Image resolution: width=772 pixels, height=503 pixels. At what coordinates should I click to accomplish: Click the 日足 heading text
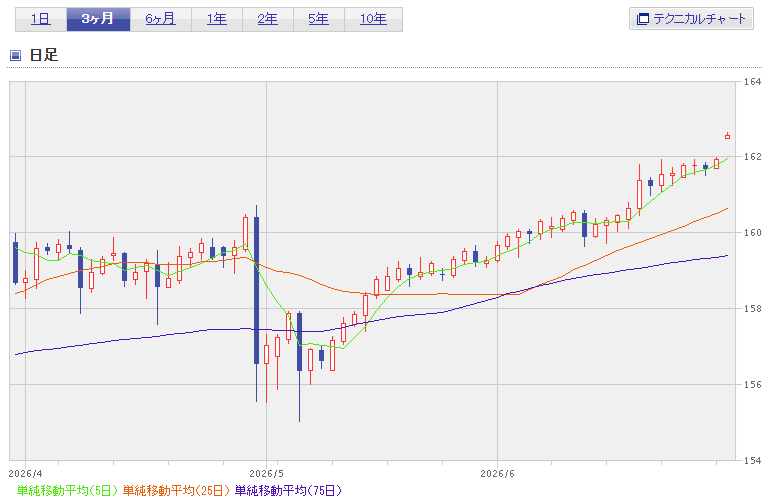pyautogui.click(x=44, y=55)
